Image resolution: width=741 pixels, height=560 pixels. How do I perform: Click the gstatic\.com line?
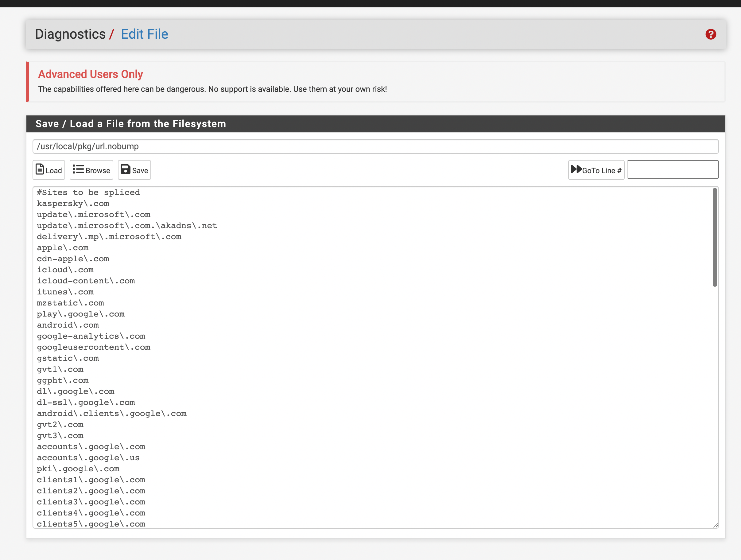click(68, 358)
